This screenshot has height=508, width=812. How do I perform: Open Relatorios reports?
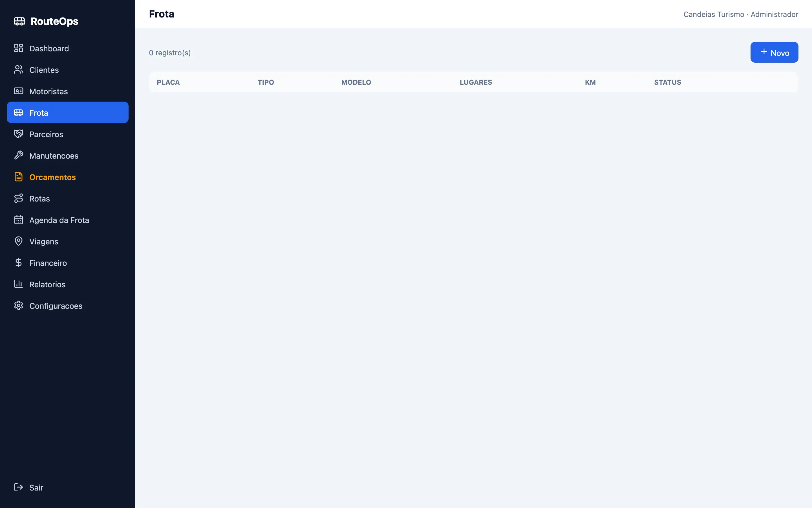click(67, 284)
